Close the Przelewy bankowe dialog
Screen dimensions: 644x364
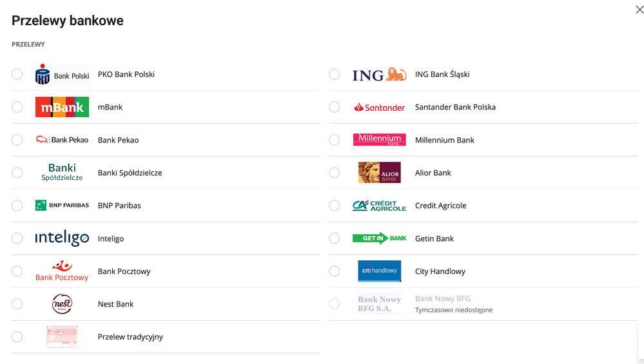[x=639, y=9]
